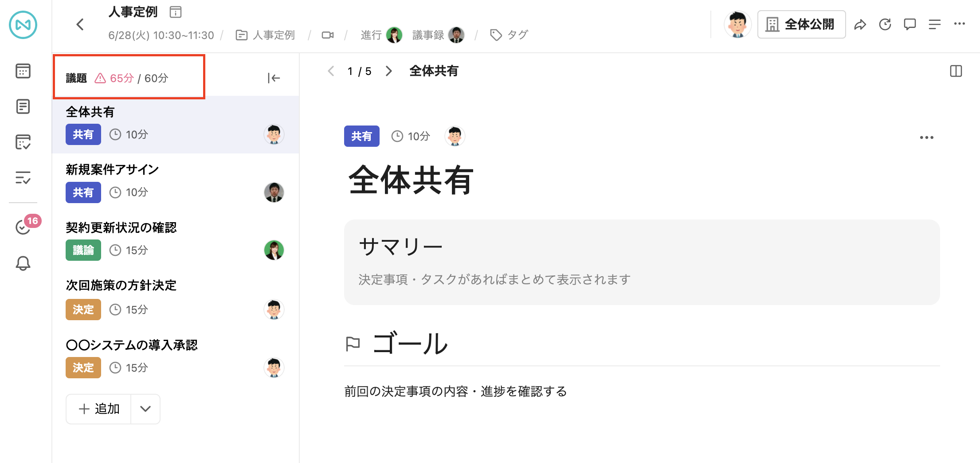This screenshot has width=980, height=463.
Task: Click the refresh history icon in header
Action: (885, 24)
